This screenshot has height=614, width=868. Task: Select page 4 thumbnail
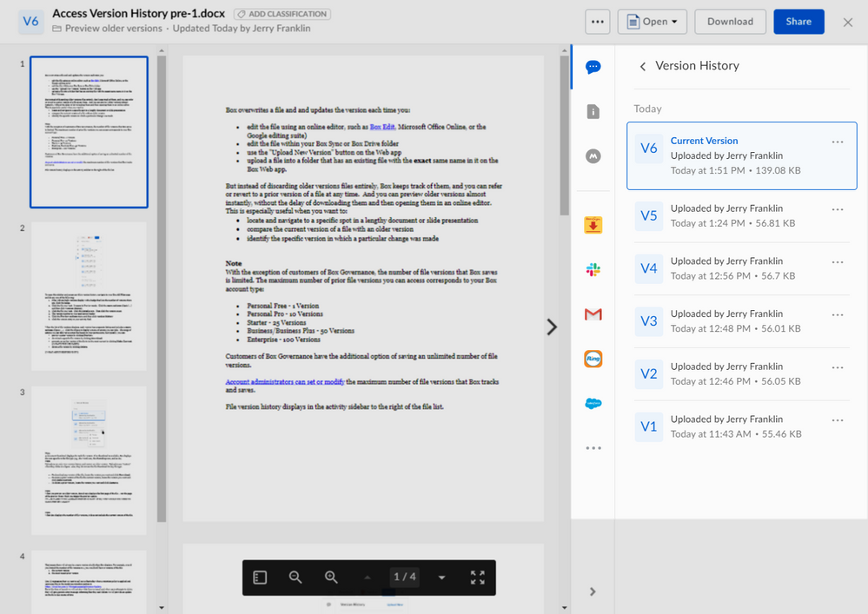point(89,581)
